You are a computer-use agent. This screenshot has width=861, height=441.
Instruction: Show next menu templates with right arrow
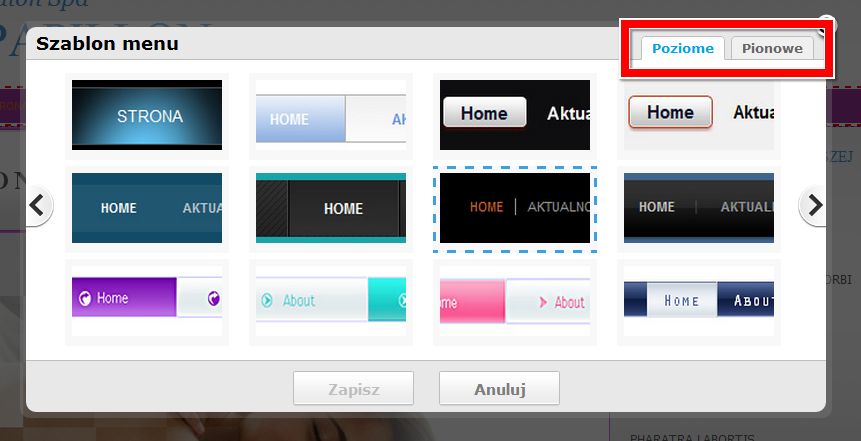click(x=813, y=206)
